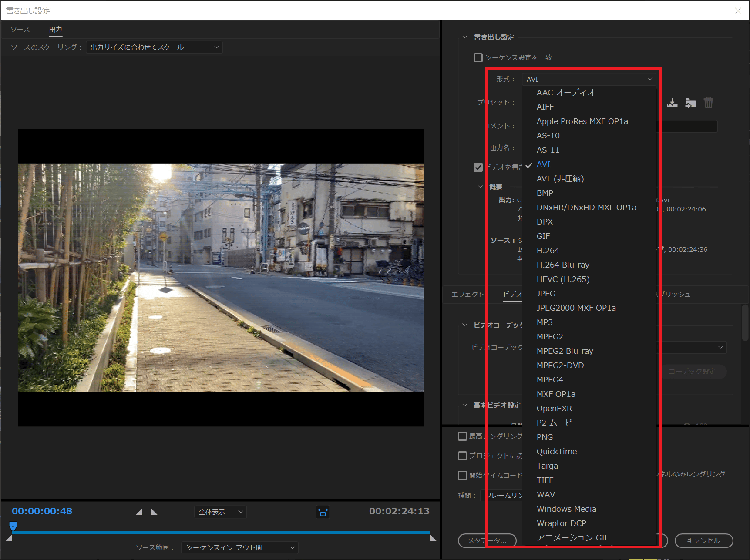Viewport: 750px width, 560px height.
Task: Enable the プロジェクトに読み込む checkbox
Action: [463, 456]
